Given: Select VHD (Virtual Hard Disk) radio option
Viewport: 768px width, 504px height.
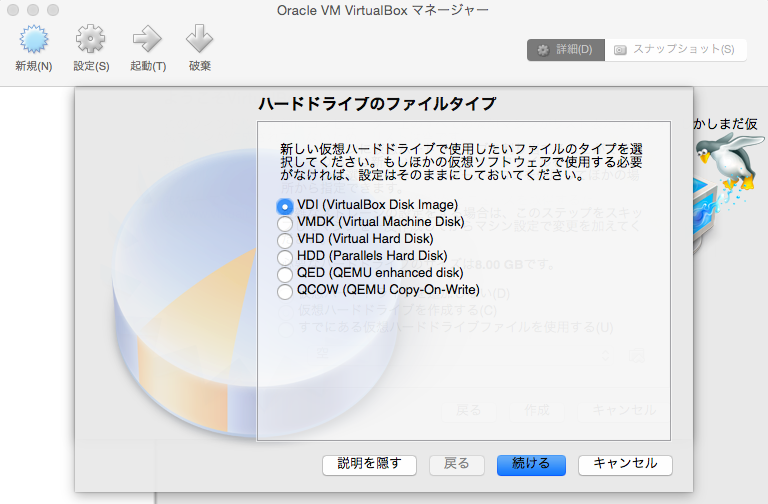Looking at the screenshot, I should (285, 241).
